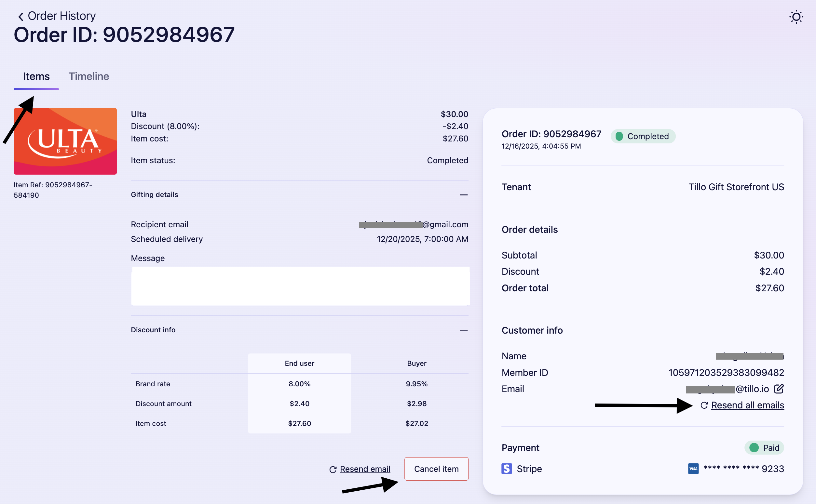Click the Stripe logo icon
Viewport: 816px width, 504px height.
point(506,469)
